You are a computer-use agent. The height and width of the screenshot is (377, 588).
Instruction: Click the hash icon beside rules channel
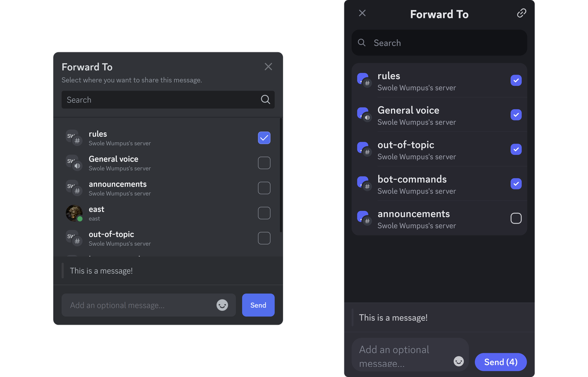(x=77, y=141)
